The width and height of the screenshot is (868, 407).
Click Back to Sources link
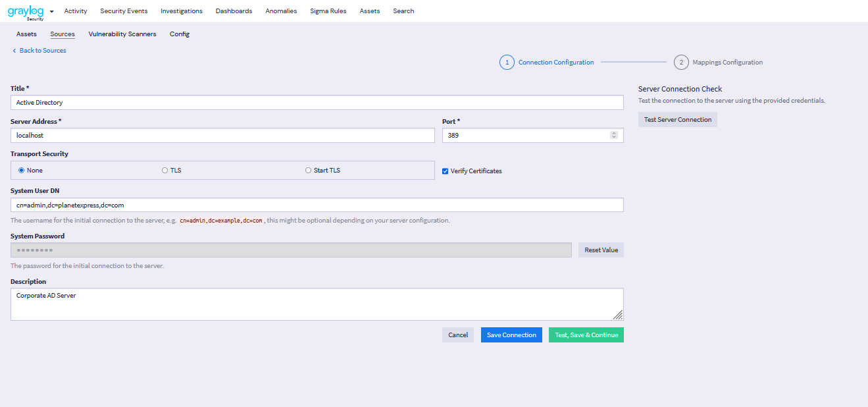(x=39, y=51)
